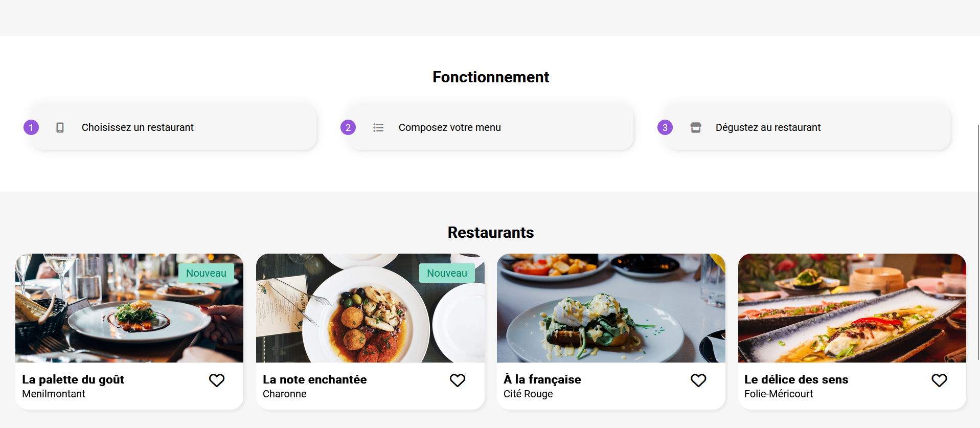Click Nouveau badge on La note enchantée
The width and height of the screenshot is (980, 428).
pos(447,273)
